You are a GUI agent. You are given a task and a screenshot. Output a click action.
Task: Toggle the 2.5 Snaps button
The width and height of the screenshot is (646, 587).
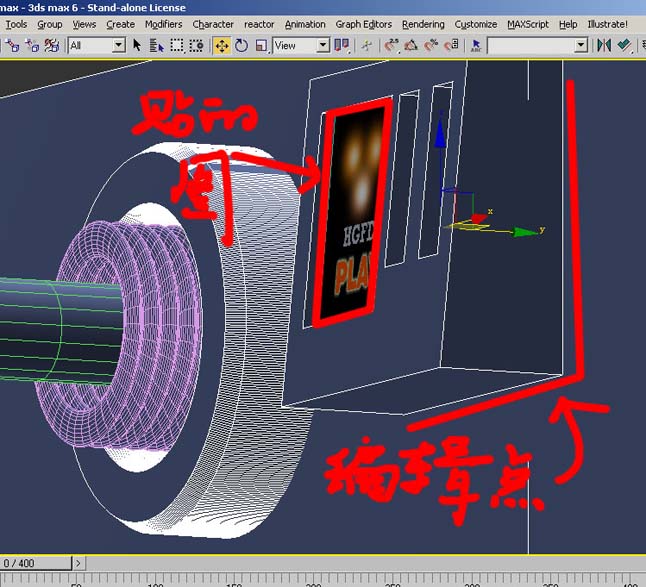(x=391, y=45)
